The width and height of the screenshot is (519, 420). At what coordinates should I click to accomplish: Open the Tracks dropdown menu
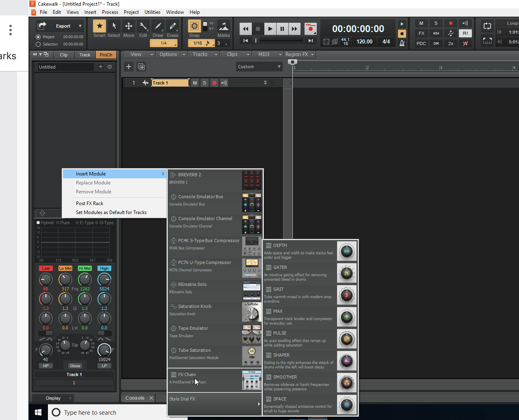point(204,54)
